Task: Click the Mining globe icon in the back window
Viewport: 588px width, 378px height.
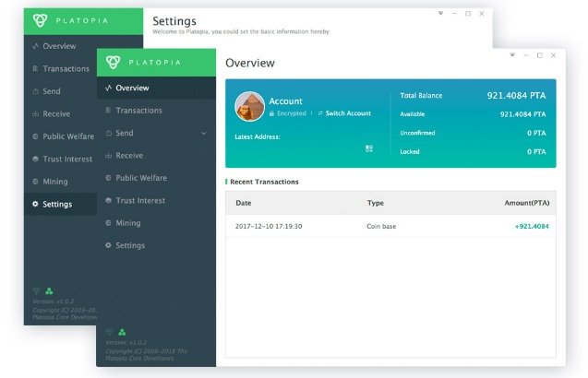Action: [x=35, y=182]
